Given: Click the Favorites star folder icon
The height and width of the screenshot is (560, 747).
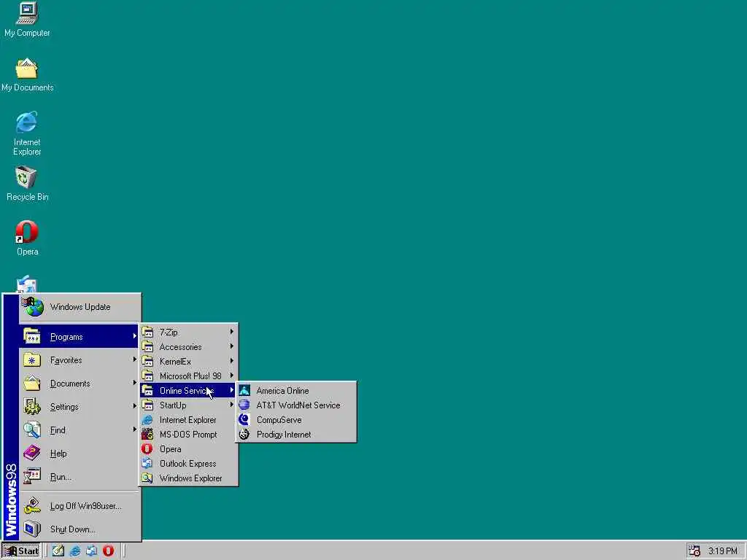Looking at the screenshot, I should (32, 360).
